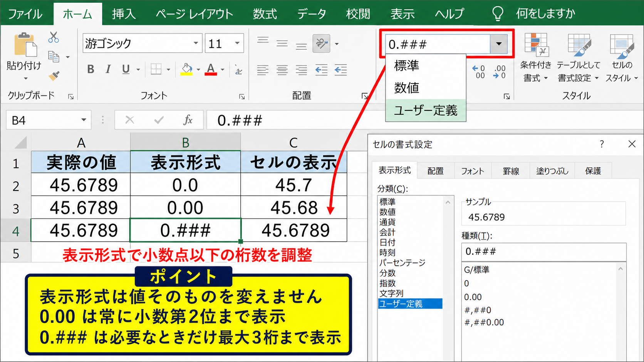Image resolution: width=644 pixels, height=362 pixels.
Task: Expand the underline style arrow
Action: coord(138,70)
